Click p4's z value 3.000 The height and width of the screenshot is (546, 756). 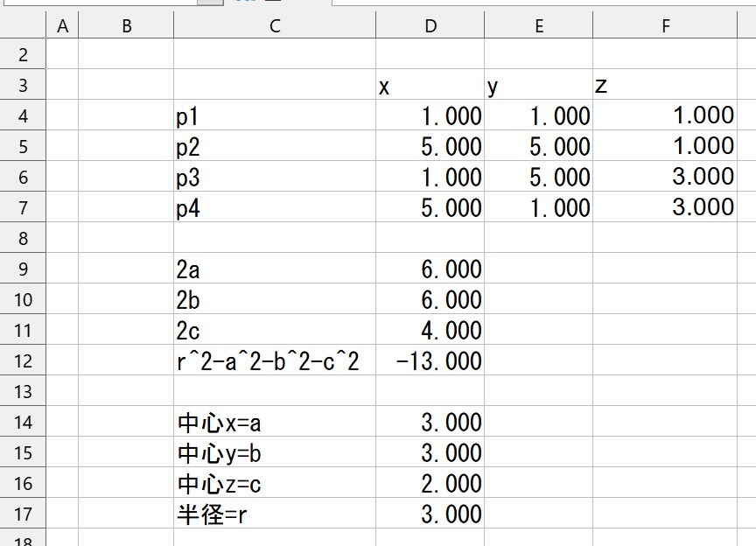tap(665, 206)
